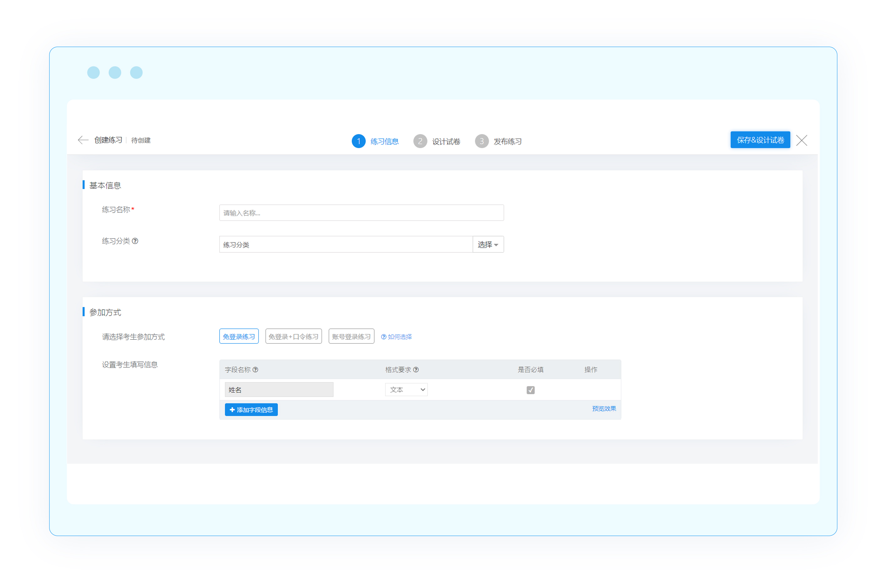
Task: Open the 选择 category dropdown
Action: [488, 245]
